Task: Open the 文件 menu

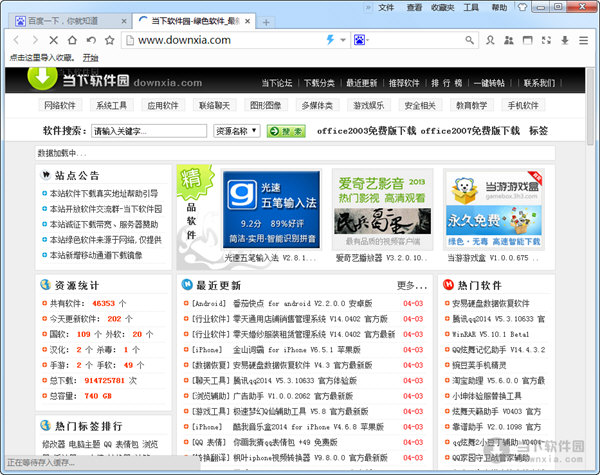Action: tap(386, 7)
